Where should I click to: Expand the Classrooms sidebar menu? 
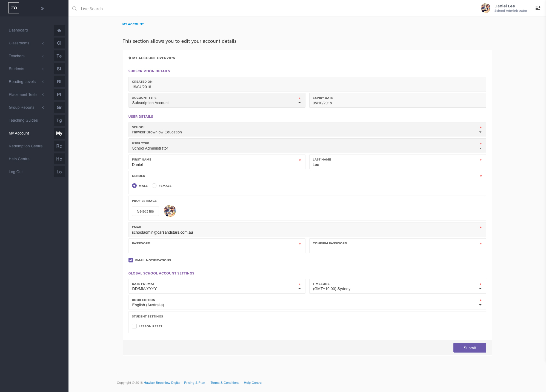[19, 43]
